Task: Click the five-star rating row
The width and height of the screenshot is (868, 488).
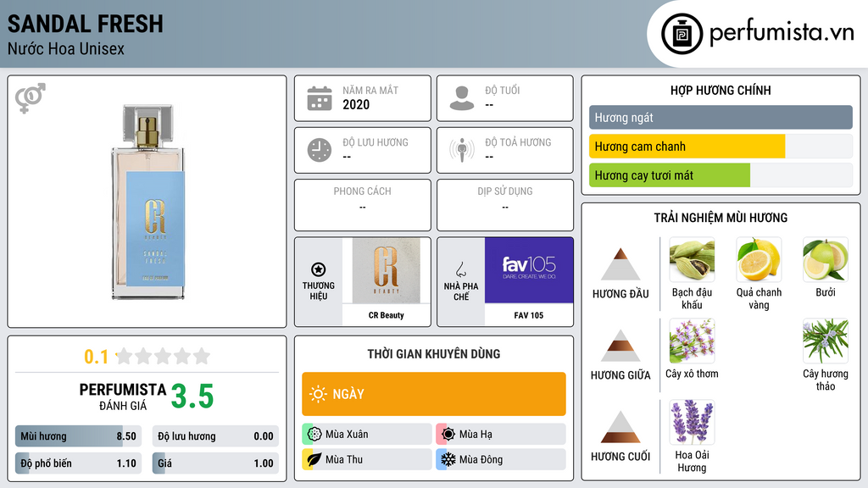Action: coord(164,357)
